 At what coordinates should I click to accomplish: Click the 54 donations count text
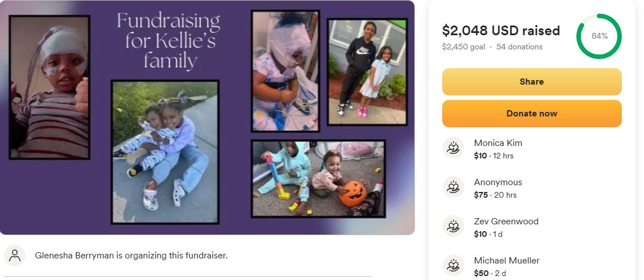(x=519, y=47)
